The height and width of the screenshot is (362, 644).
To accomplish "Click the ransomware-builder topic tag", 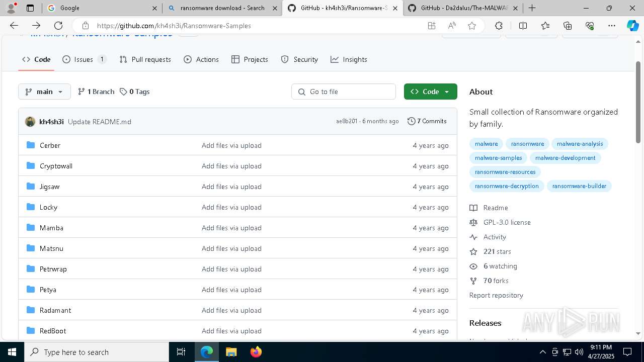I will click(579, 186).
